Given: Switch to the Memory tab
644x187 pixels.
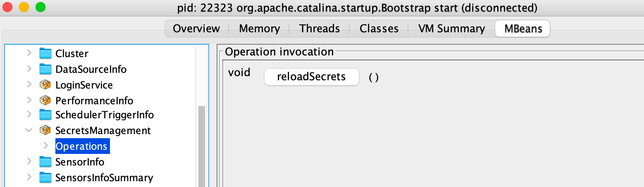Looking at the screenshot, I should [x=260, y=29].
